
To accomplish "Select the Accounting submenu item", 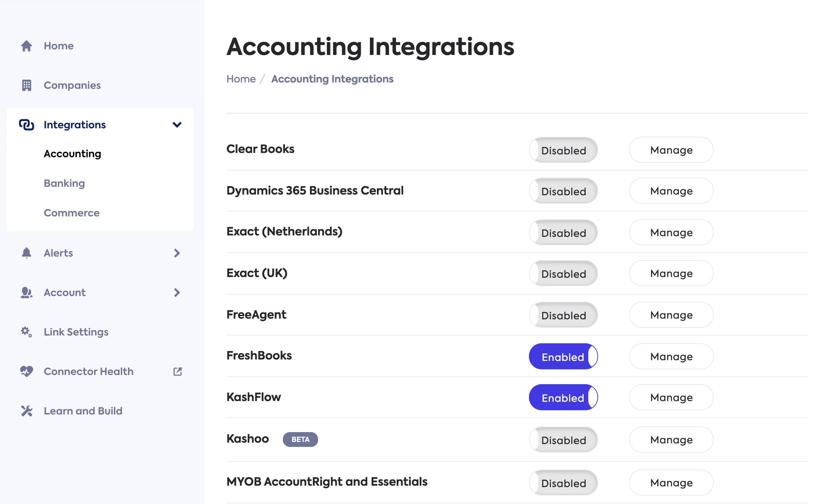I will pyautogui.click(x=72, y=154).
